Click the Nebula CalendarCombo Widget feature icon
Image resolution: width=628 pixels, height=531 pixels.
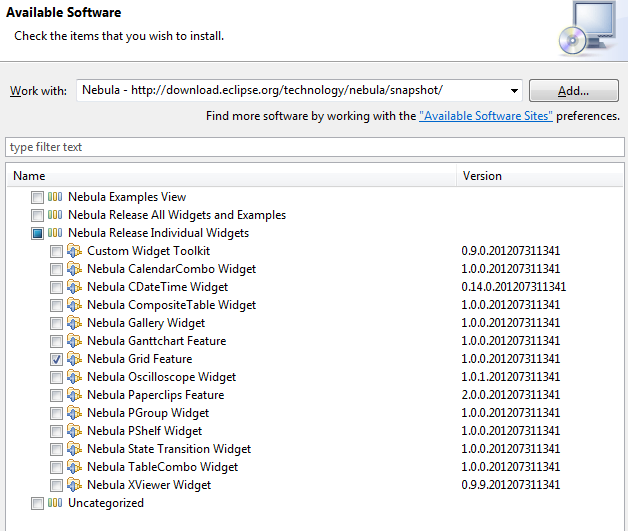click(x=74, y=269)
